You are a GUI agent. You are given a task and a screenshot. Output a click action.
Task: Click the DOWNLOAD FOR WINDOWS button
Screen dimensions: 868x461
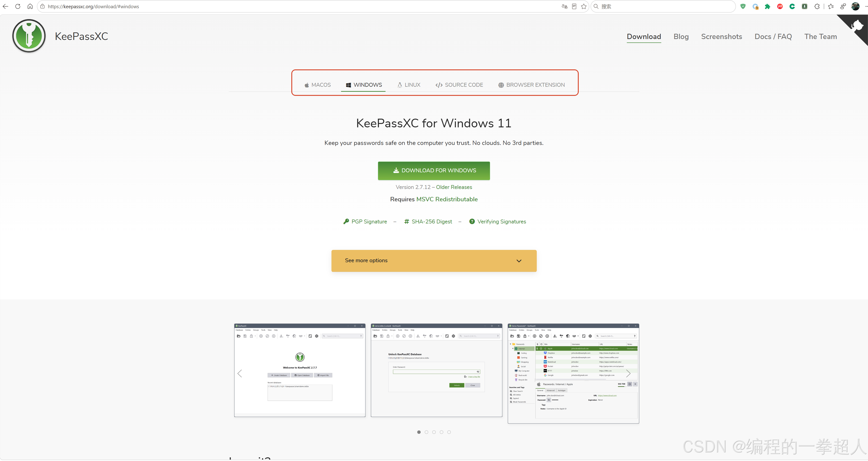pos(434,170)
